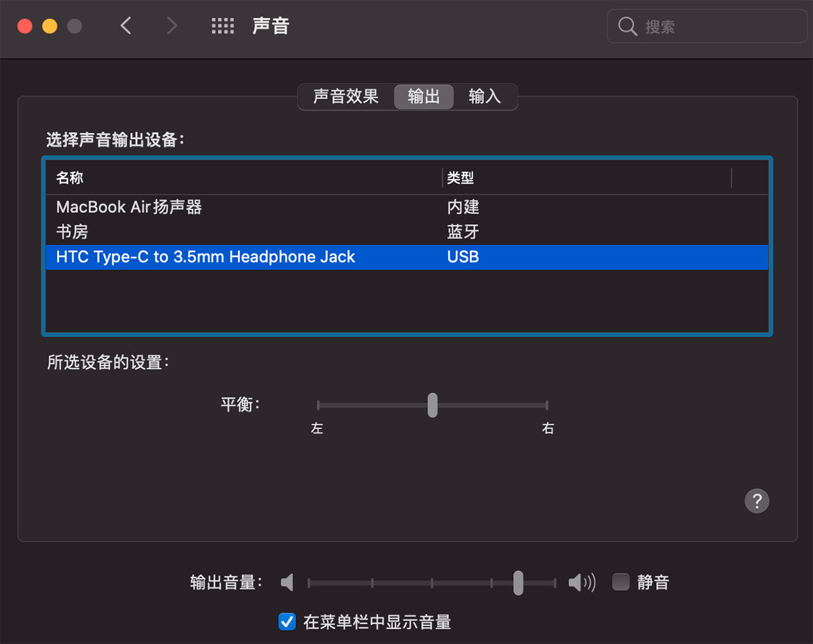Click the 平衡 balance slider knob
813x644 pixels.
pos(433,405)
